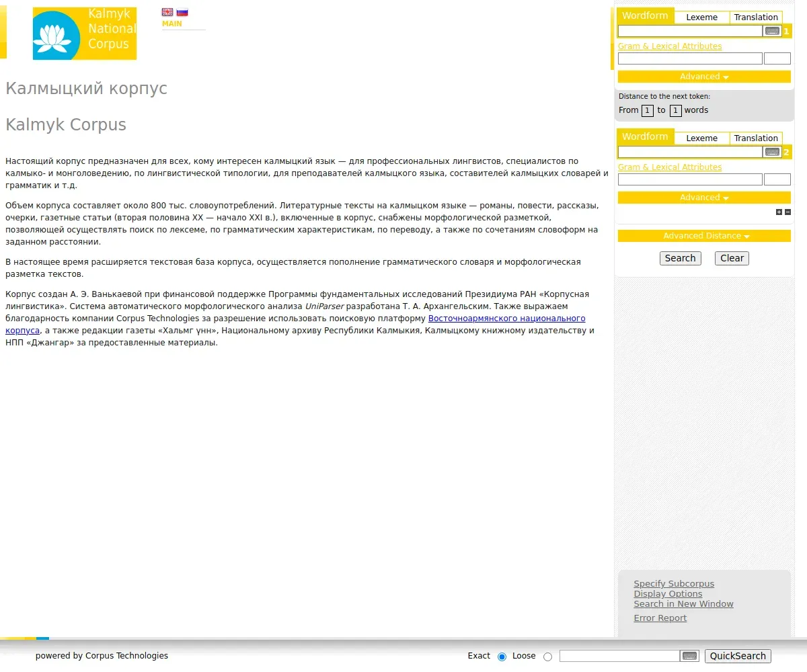Click the Калмыцкий корпус heading

point(86,89)
